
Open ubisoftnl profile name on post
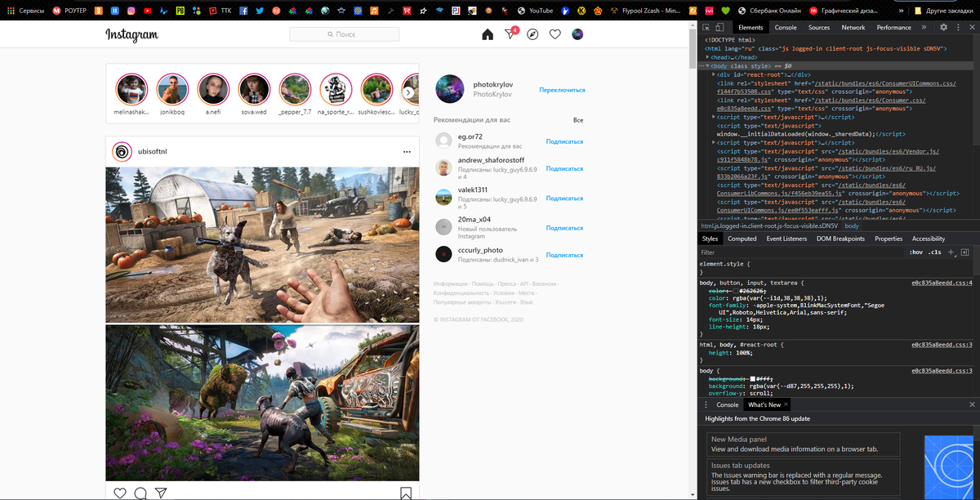(153, 152)
